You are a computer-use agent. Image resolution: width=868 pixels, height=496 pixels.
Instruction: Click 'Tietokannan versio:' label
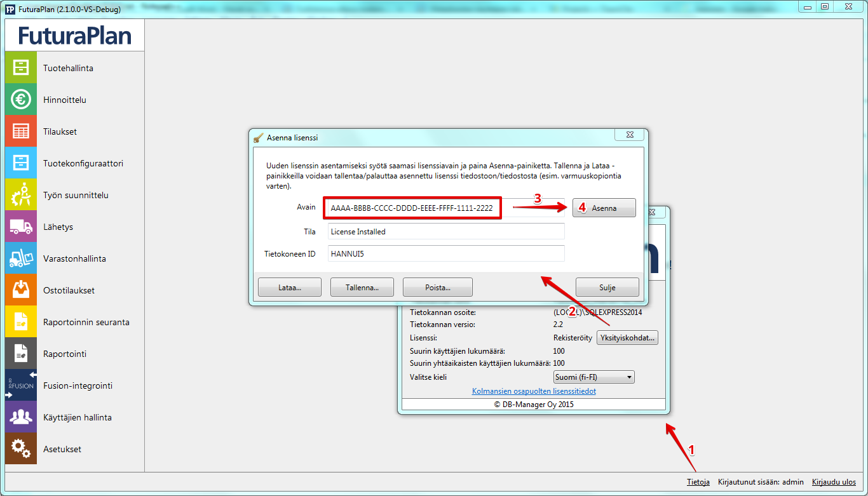(x=443, y=325)
